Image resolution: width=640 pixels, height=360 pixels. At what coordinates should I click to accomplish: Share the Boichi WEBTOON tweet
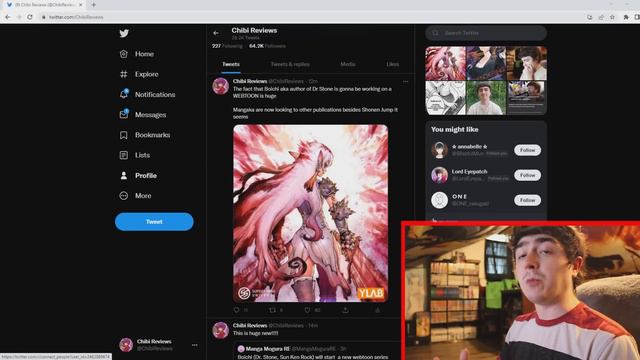point(345,310)
